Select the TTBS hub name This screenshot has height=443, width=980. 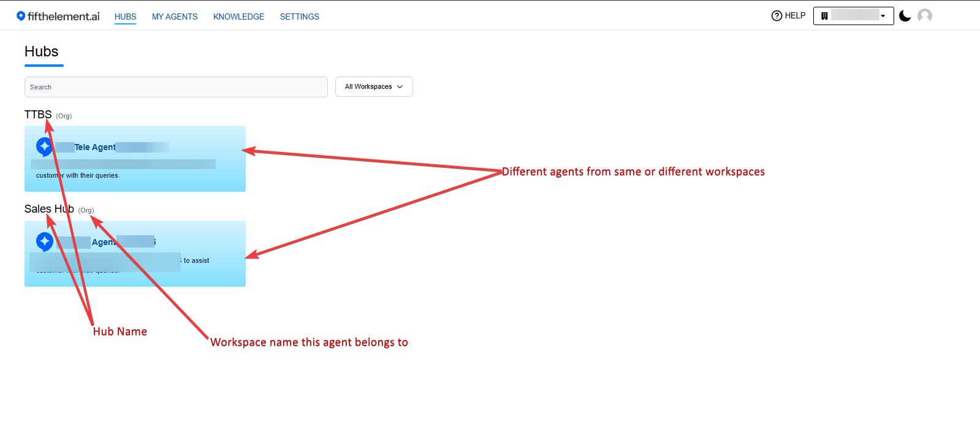(x=38, y=115)
